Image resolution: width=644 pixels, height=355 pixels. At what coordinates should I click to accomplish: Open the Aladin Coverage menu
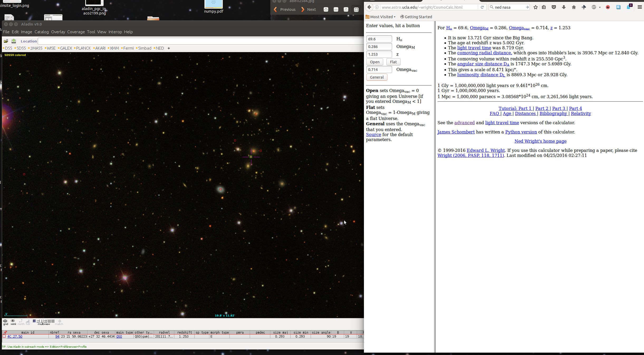point(76,32)
